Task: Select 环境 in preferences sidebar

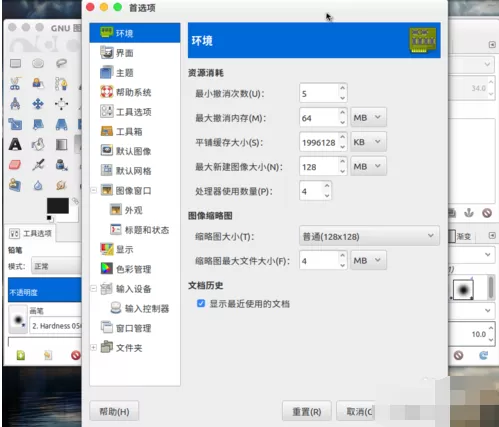Action: (x=135, y=33)
